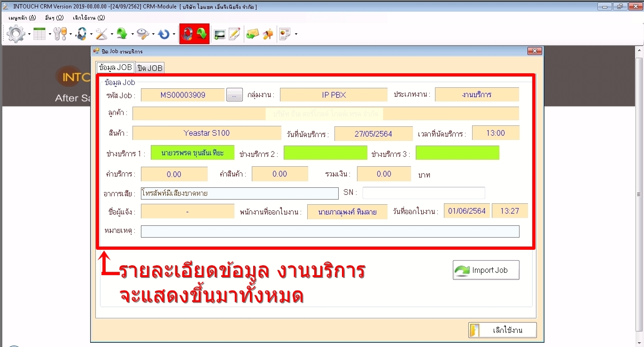This screenshot has width=644, height=347.
Task: Click the green table grid toolbar icon
Action: [x=39, y=34]
